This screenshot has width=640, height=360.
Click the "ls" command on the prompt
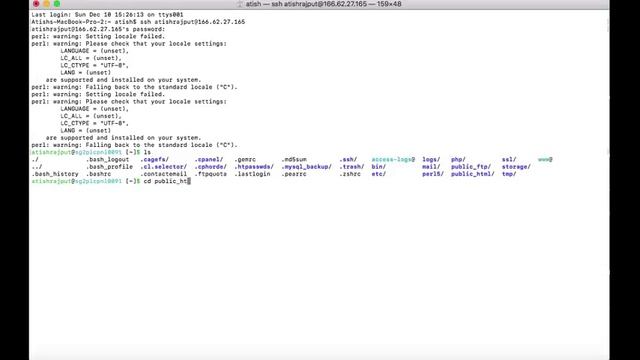pos(147,152)
